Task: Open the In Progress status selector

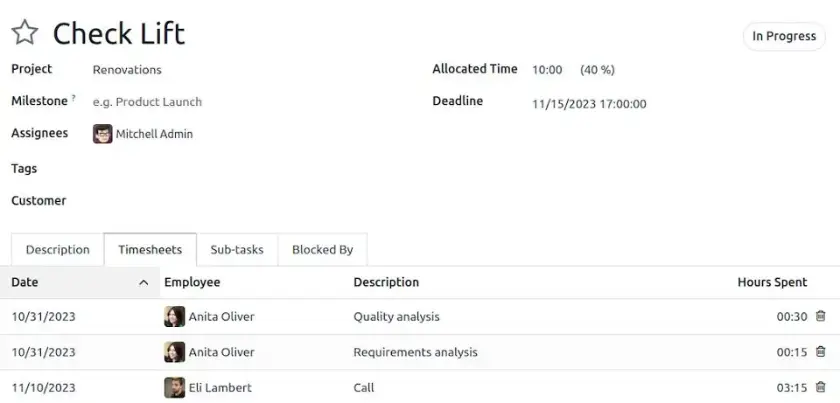Action: click(x=784, y=36)
